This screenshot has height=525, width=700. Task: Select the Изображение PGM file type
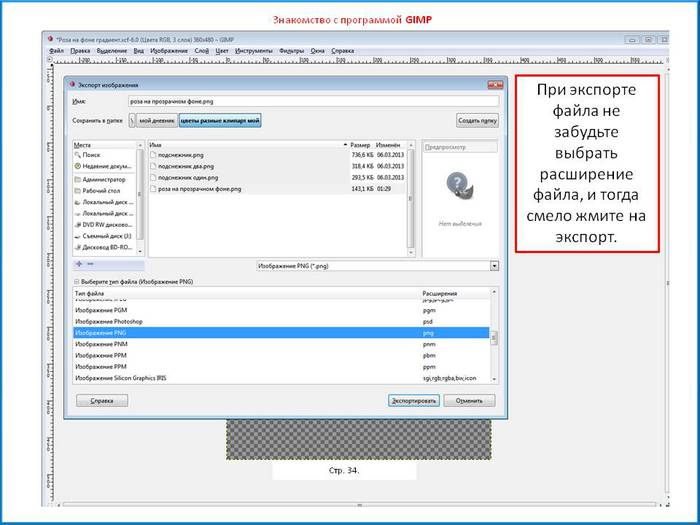click(x=281, y=310)
